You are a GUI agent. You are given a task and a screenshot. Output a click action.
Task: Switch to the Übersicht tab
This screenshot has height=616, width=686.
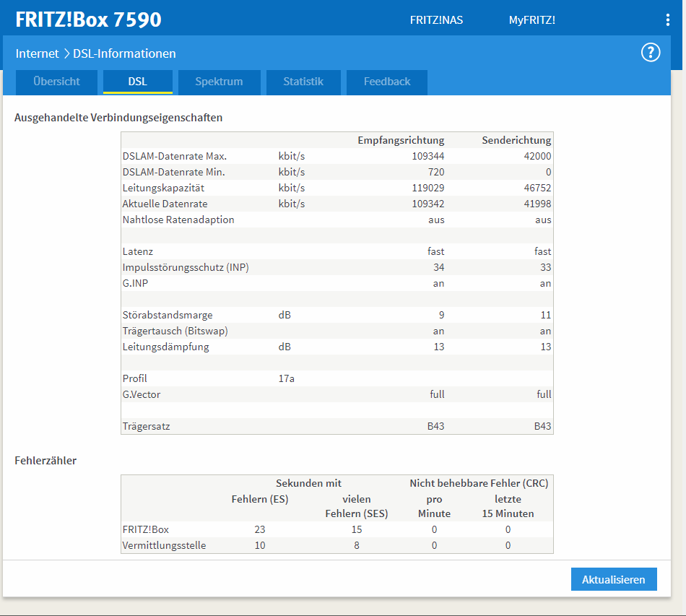56,82
